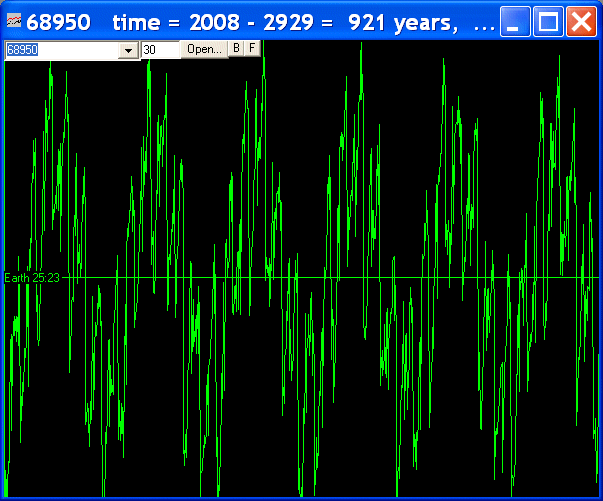Click the trailing dots in the title text
The height and width of the screenshot is (501, 603).
point(483,22)
